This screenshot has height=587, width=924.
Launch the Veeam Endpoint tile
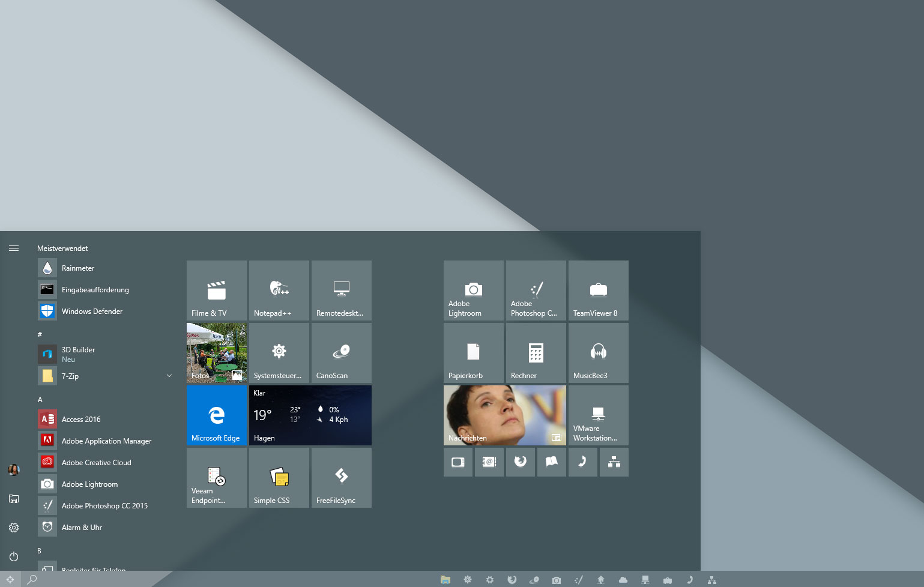point(217,478)
